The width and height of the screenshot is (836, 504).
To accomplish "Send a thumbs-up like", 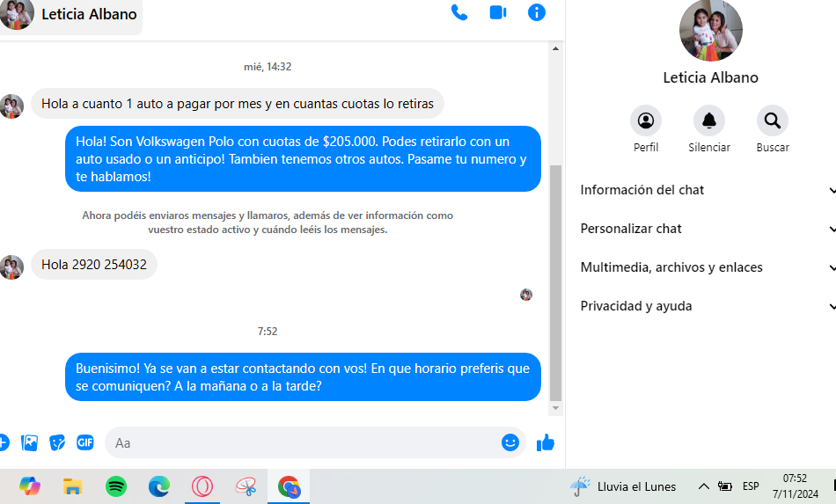I will (546, 442).
